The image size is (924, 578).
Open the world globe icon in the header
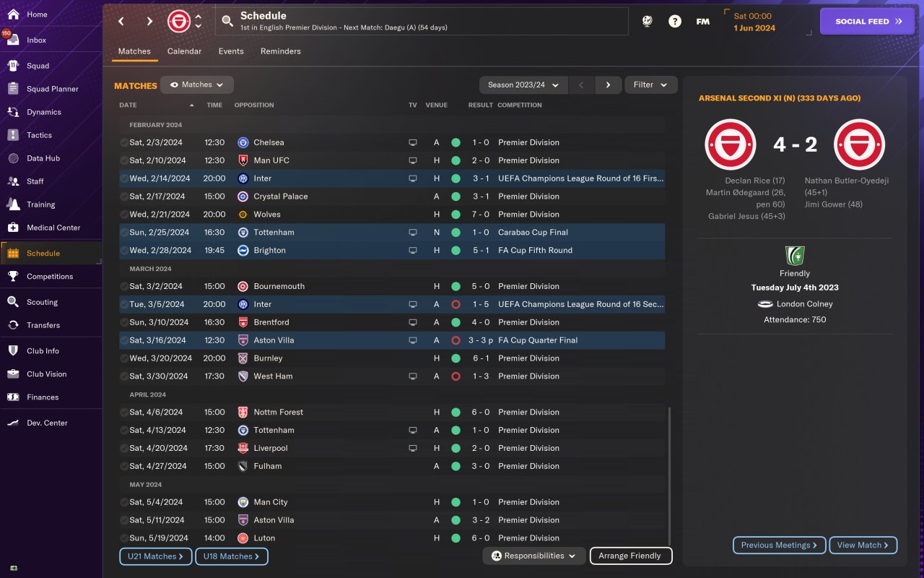[647, 22]
